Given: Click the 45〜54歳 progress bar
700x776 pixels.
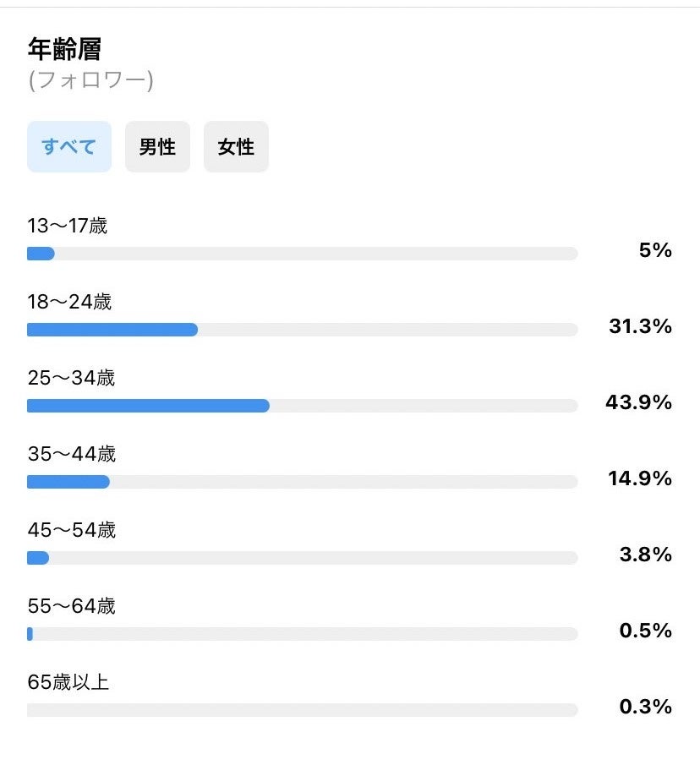Looking at the screenshot, I should 302,558.
